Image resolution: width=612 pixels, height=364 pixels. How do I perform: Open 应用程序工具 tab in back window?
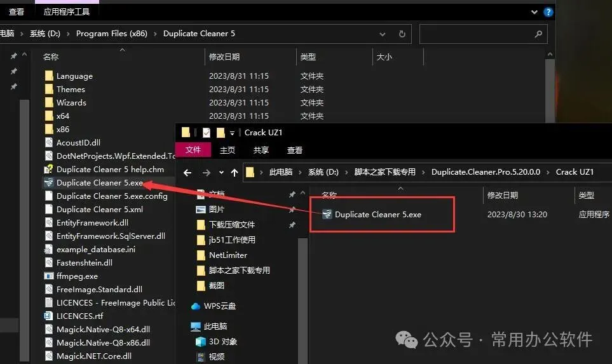coord(67,12)
